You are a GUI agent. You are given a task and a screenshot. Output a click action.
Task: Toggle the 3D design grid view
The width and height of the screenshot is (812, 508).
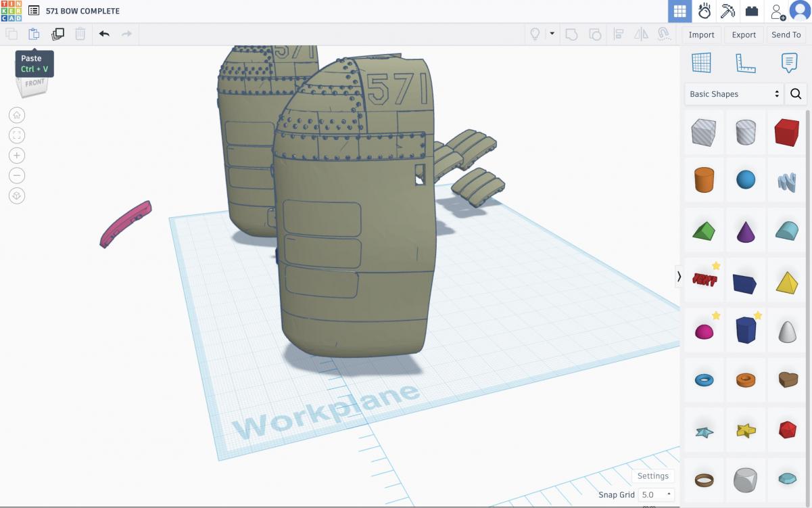(679, 11)
